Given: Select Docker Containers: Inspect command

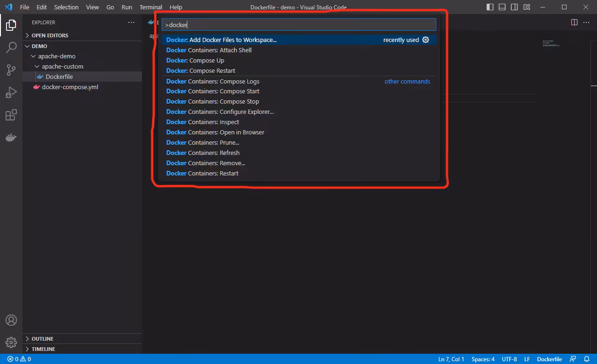Looking at the screenshot, I should pyautogui.click(x=299, y=122).
